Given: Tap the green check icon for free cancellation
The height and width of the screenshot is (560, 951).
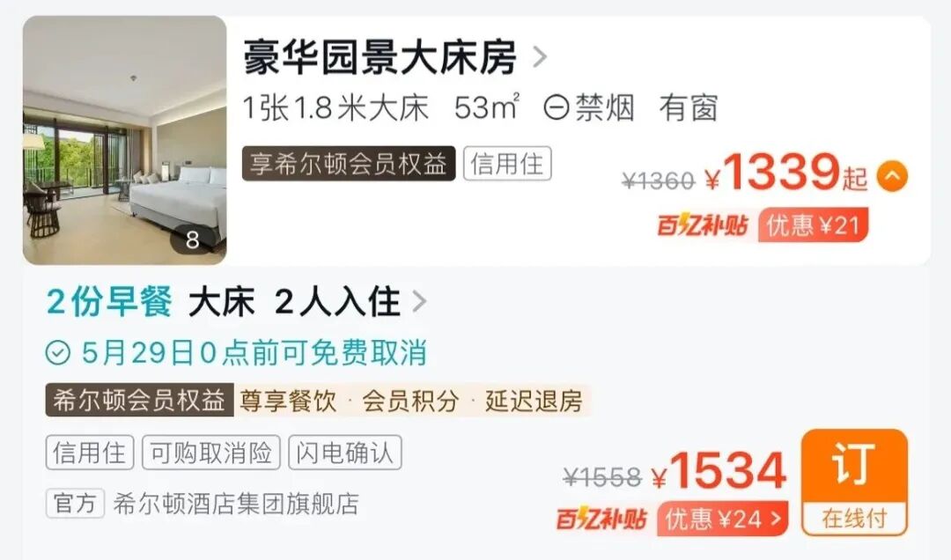Looking at the screenshot, I should (58, 352).
